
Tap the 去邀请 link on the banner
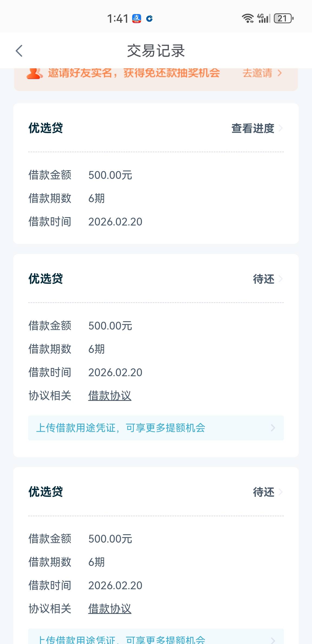(x=257, y=73)
